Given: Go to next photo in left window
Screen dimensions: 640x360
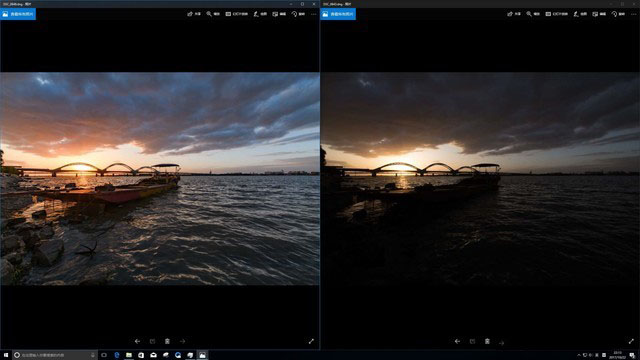Looking at the screenshot, I should [182, 341].
